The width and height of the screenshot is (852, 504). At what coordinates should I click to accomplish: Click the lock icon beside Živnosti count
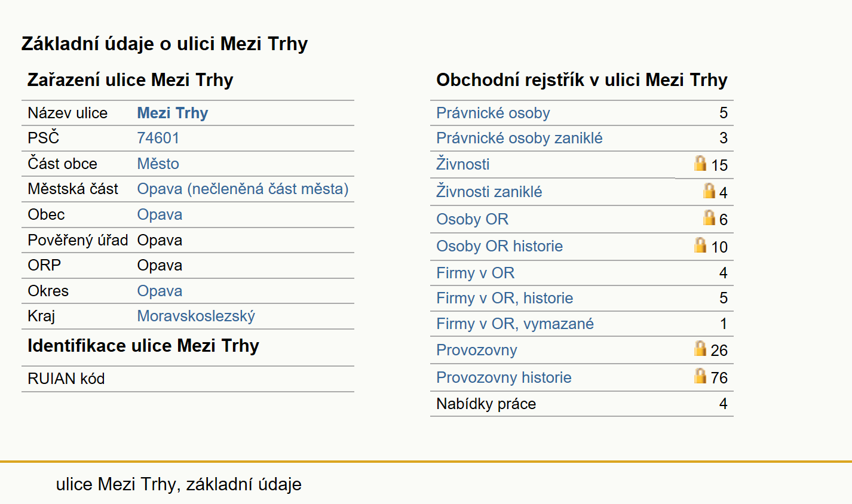(700, 163)
